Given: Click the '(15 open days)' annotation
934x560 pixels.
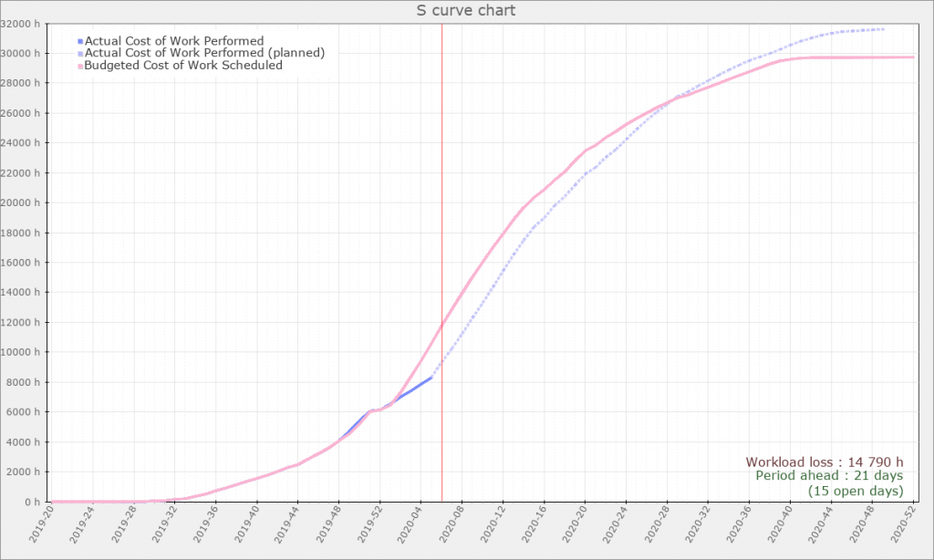Looking at the screenshot, I should tap(855, 491).
